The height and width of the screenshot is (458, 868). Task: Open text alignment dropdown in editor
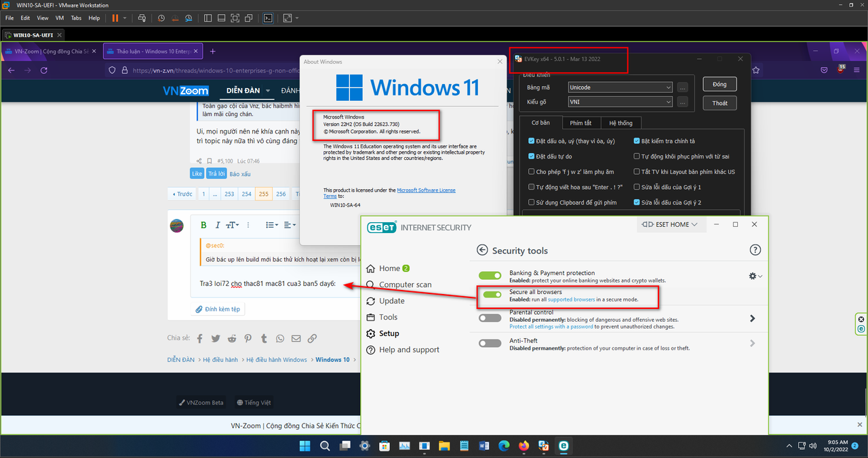click(290, 225)
